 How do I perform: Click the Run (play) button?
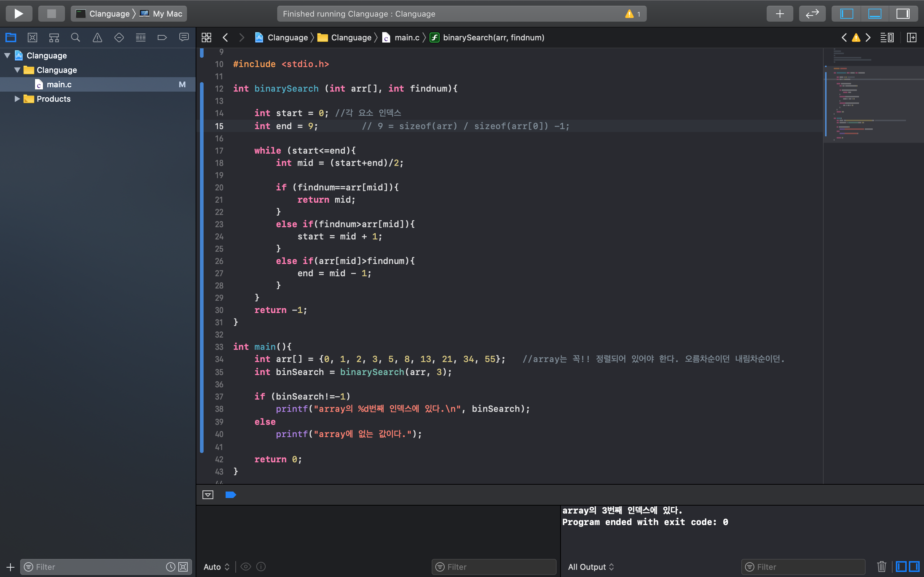pyautogui.click(x=19, y=14)
